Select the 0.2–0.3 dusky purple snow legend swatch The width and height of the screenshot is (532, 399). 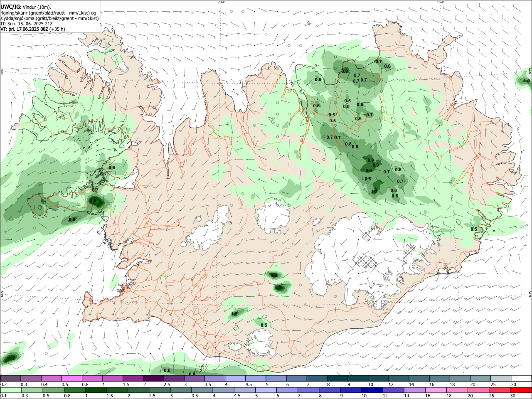[x=10, y=378]
